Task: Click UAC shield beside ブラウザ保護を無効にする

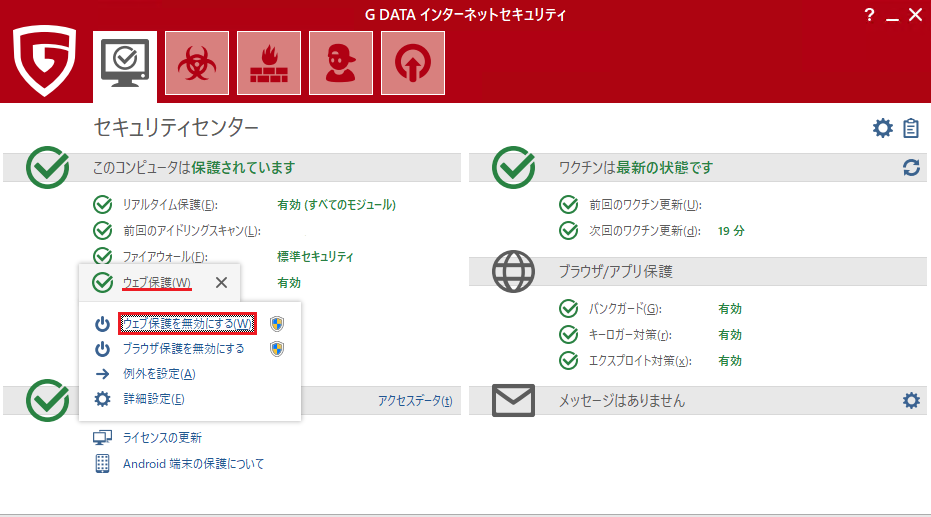Action: (x=277, y=348)
